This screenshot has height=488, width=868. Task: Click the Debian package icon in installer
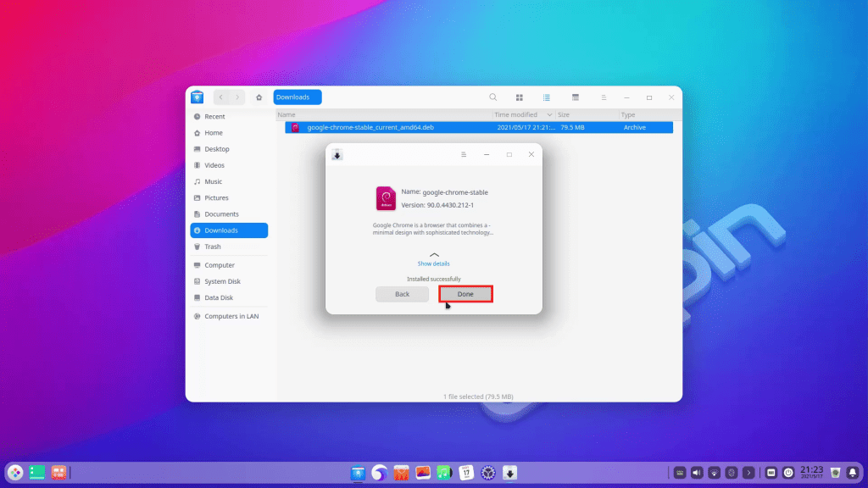[386, 198]
